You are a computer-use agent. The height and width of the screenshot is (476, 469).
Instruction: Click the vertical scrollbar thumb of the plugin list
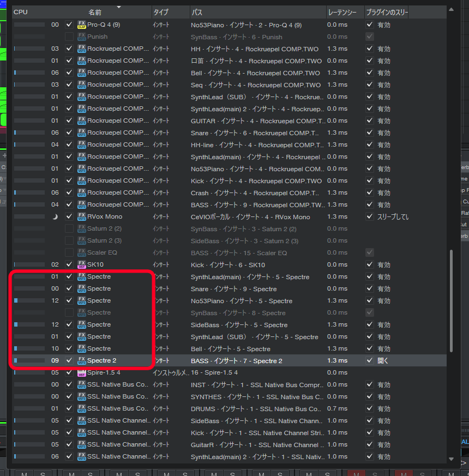[x=450, y=301]
